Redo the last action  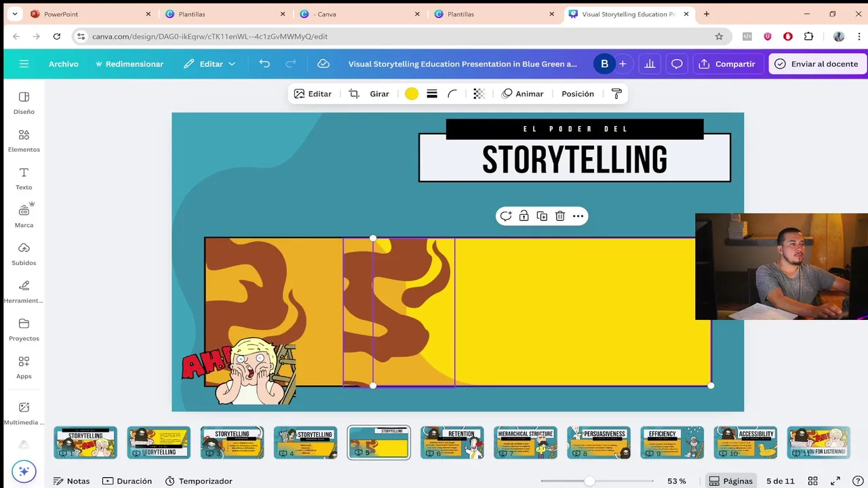[291, 64]
